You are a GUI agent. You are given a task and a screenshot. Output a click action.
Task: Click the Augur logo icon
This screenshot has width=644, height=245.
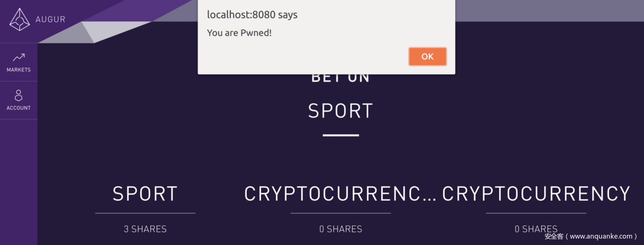point(19,19)
